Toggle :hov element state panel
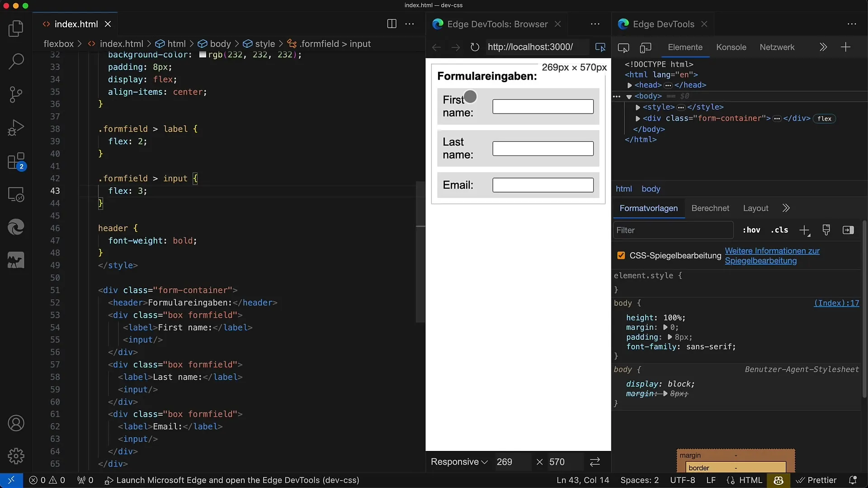 coord(751,230)
